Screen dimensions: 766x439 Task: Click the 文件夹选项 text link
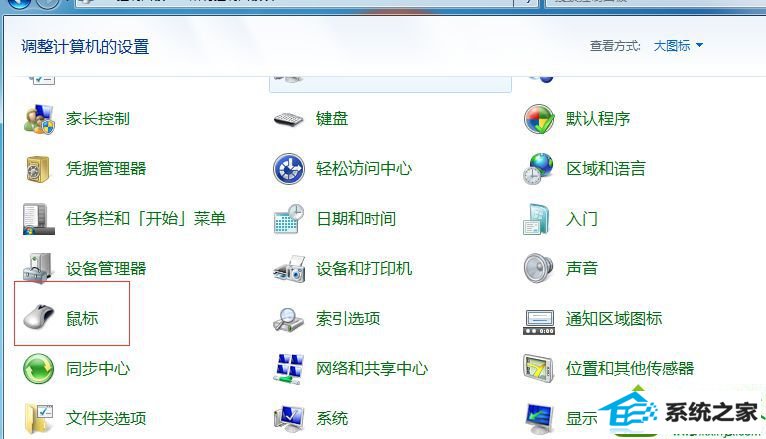[x=106, y=418]
